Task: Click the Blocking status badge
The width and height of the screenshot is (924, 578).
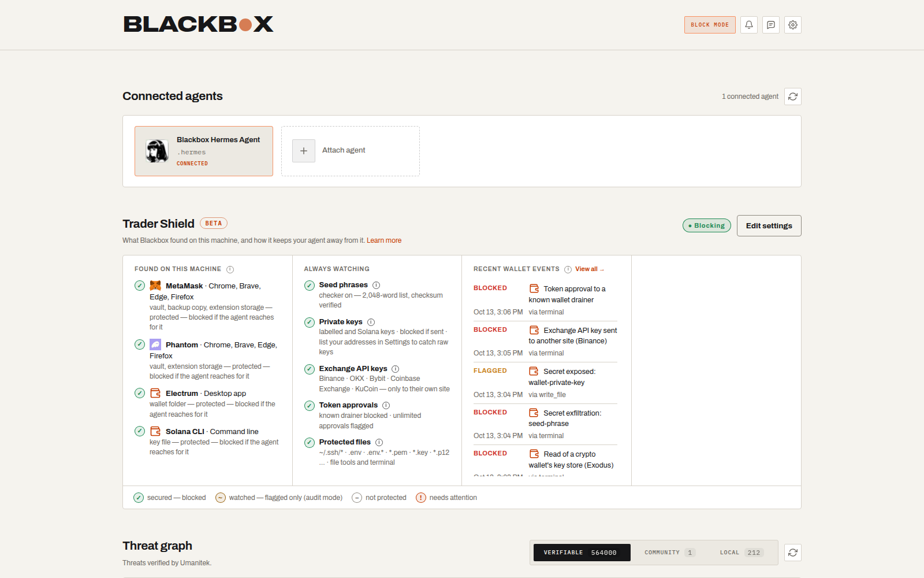Action: coord(707,225)
